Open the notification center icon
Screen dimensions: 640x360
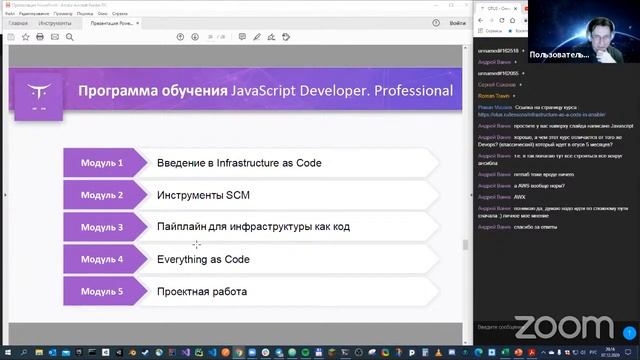629,352
